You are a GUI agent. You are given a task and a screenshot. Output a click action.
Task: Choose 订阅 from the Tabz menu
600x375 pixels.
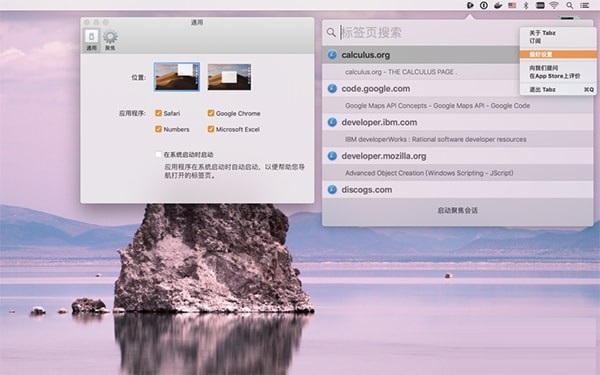pyautogui.click(x=535, y=41)
